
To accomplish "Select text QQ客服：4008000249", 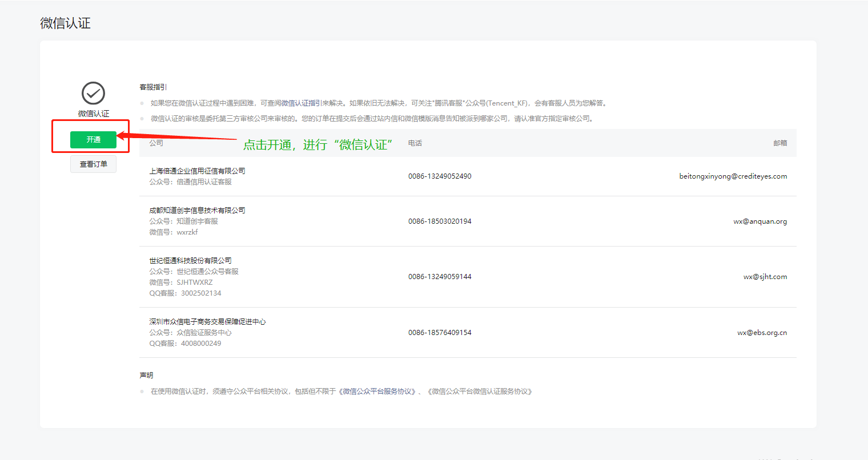I will pos(185,344).
